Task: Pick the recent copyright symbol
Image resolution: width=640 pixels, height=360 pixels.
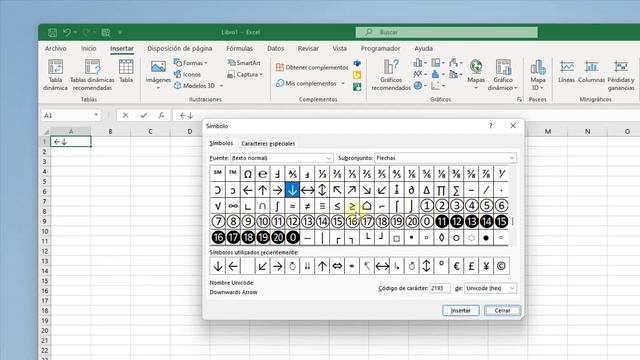Action: click(x=501, y=266)
